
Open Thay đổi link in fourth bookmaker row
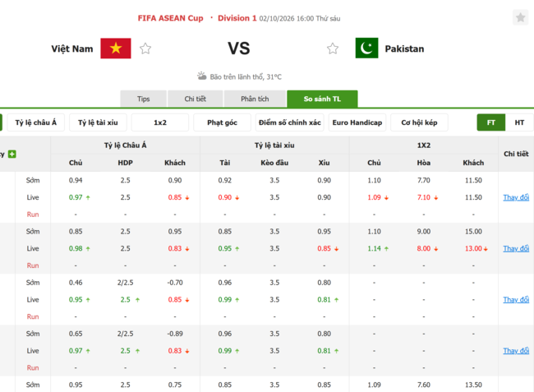[x=516, y=351]
